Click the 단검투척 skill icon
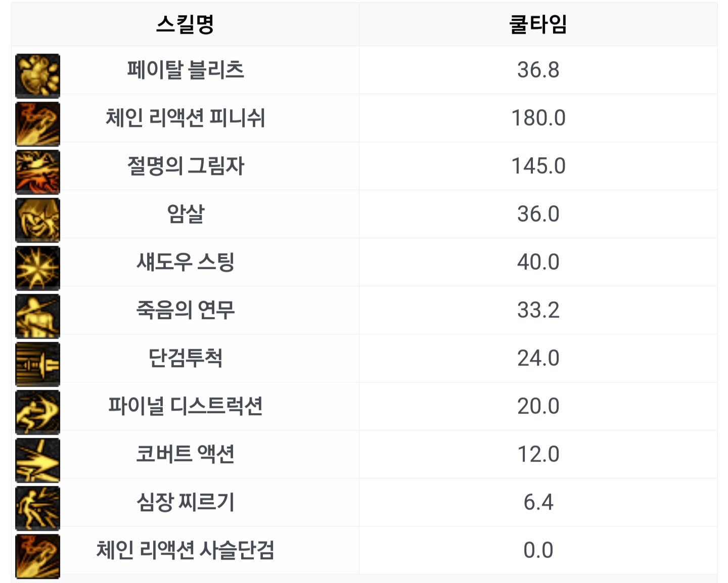 point(37,364)
